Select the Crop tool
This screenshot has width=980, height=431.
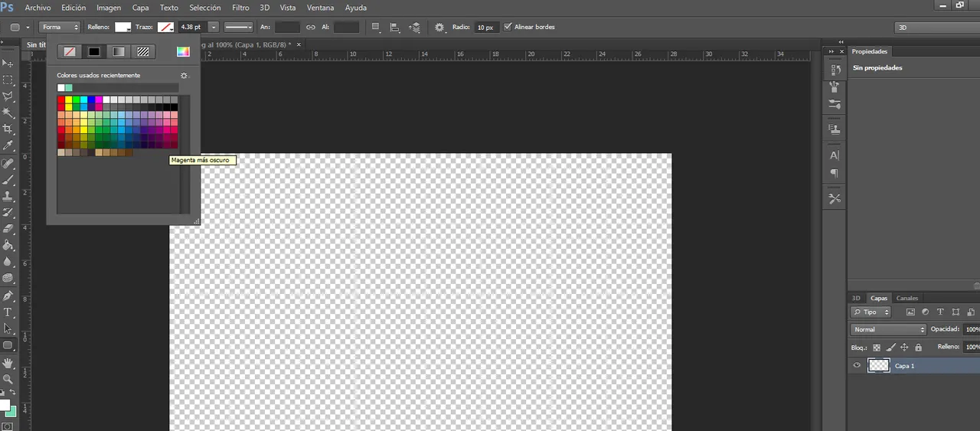click(8, 129)
